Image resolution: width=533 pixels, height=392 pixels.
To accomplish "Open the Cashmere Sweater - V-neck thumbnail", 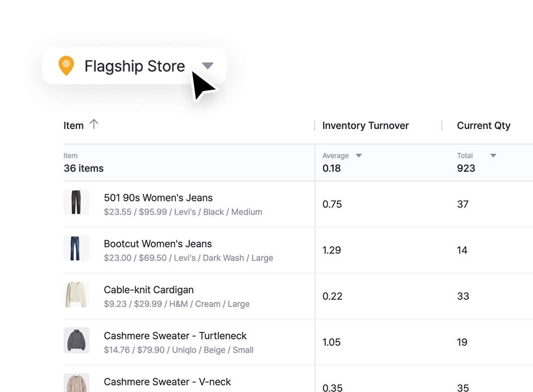I will pyautogui.click(x=76, y=383).
